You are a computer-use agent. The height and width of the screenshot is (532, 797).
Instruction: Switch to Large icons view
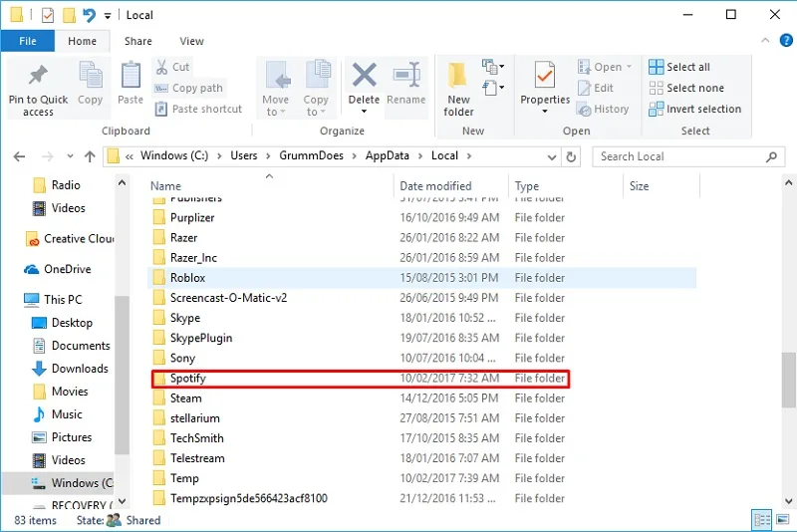coord(783,520)
